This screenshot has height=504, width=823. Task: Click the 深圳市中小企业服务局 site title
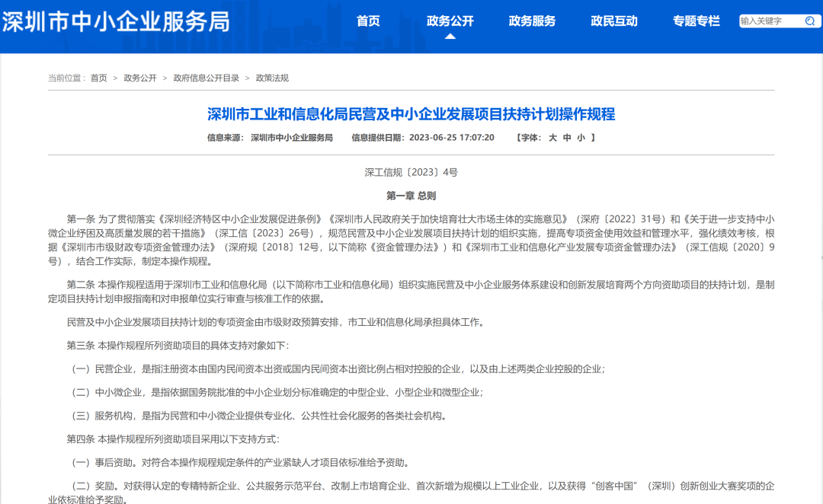coord(116,22)
